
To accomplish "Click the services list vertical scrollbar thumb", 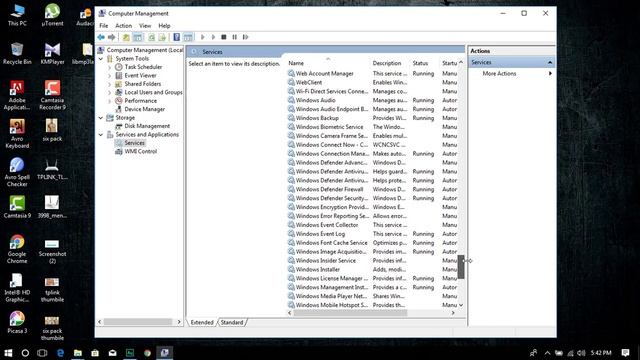I will pyautogui.click(x=461, y=267).
